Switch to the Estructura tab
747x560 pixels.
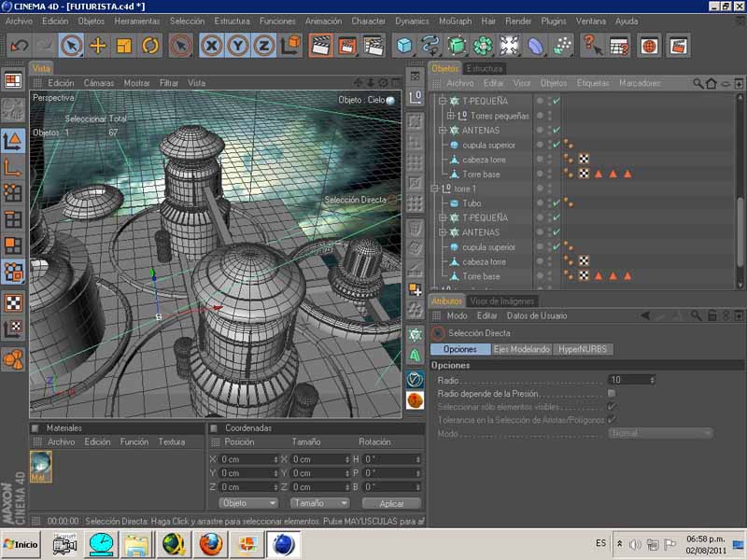484,68
